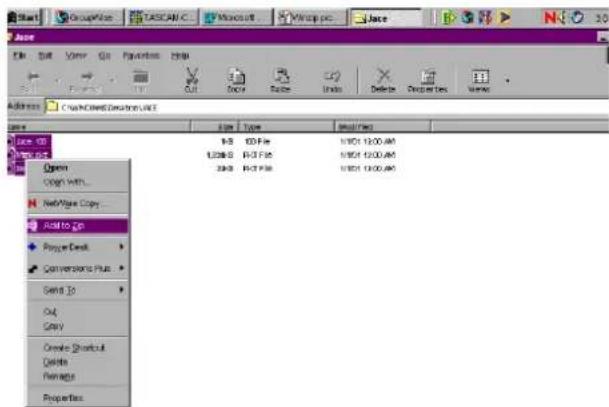This screenshot has height=407, width=609.
Task: Expand the PowerDesk submenu
Action: (x=78, y=247)
